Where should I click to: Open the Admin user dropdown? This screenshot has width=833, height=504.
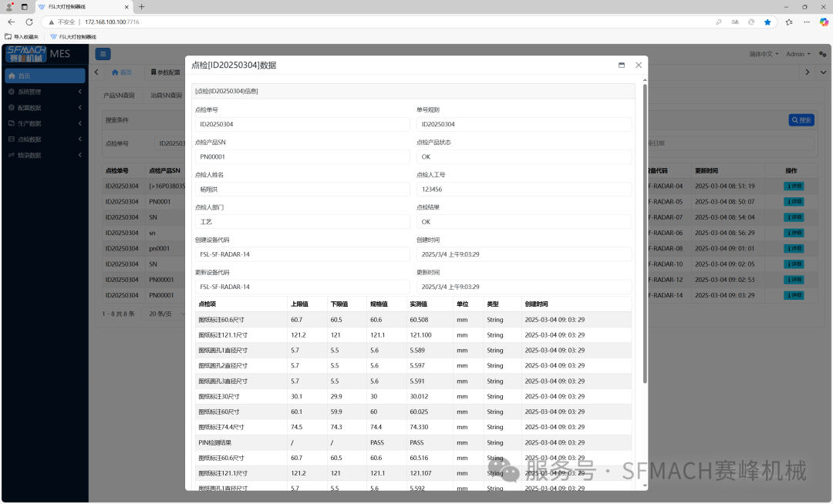point(798,54)
